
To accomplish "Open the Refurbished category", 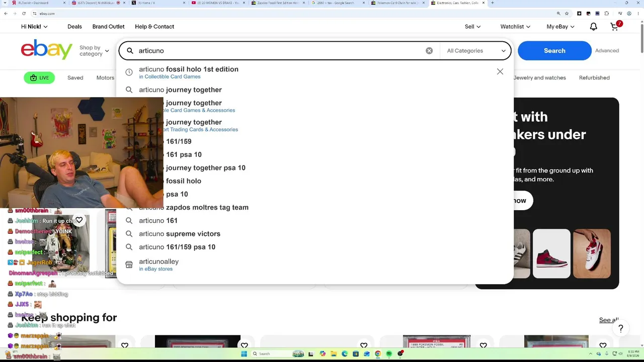I will (x=594, y=78).
